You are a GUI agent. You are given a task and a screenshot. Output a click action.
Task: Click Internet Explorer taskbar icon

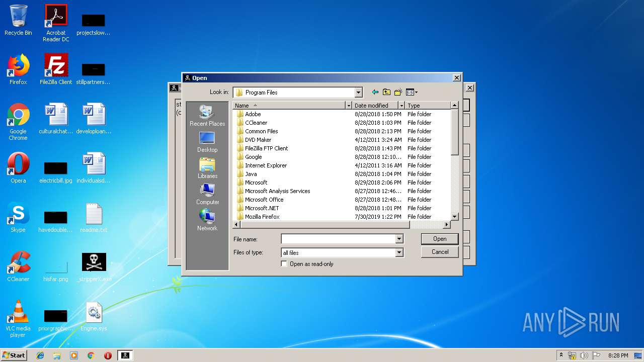[40, 355]
